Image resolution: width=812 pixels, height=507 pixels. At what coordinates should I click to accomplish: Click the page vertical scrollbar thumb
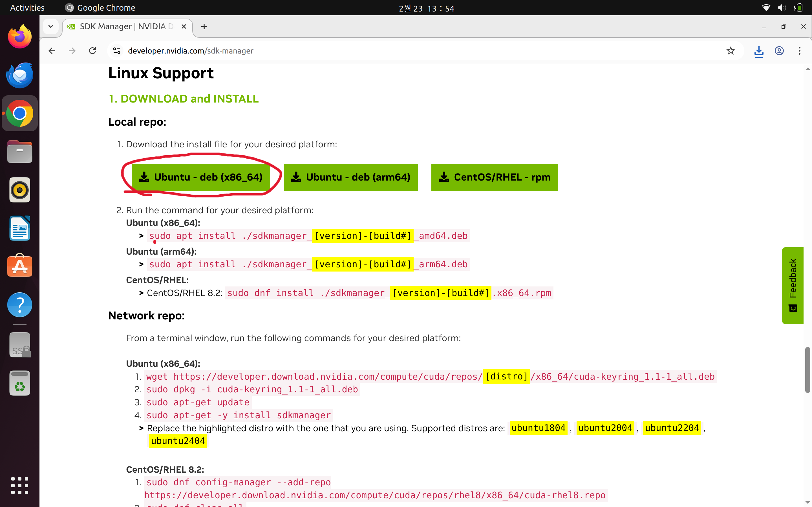(808, 370)
